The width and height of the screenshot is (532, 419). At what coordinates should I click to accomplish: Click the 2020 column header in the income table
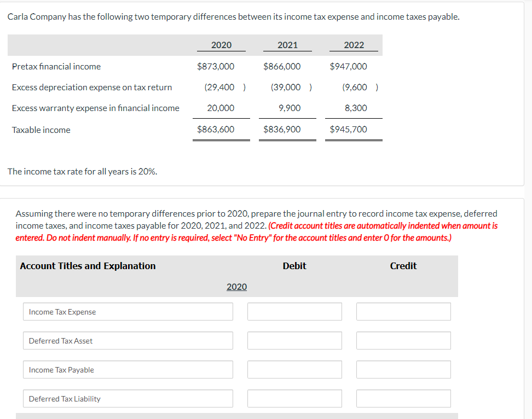point(221,45)
